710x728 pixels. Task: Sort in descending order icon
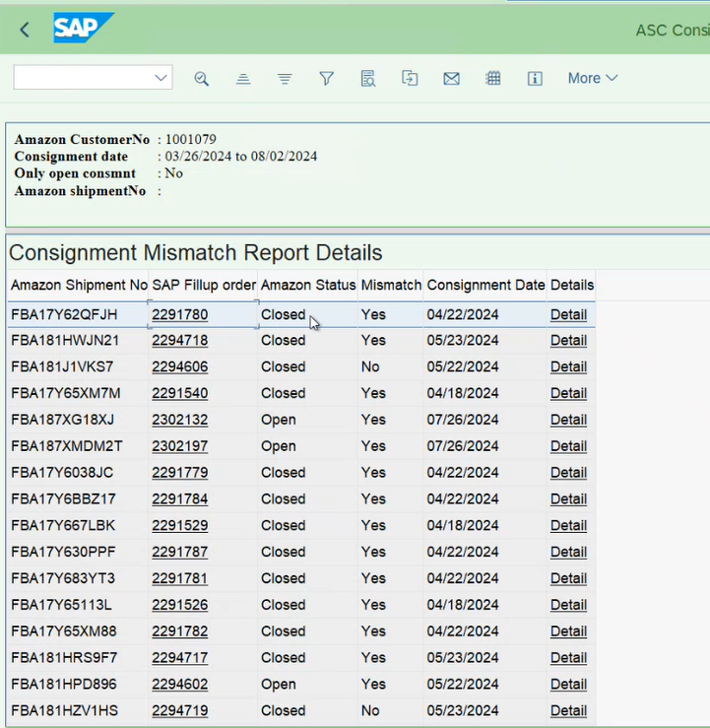tap(285, 79)
